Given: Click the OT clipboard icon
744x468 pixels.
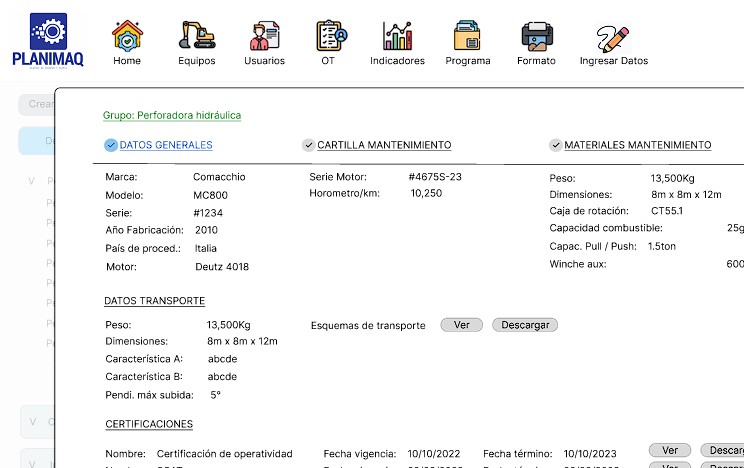Looking at the screenshot, I should 328,36.
